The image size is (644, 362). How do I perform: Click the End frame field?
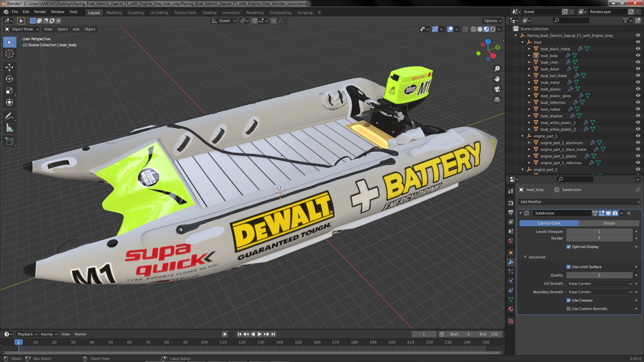coord(489,334)
